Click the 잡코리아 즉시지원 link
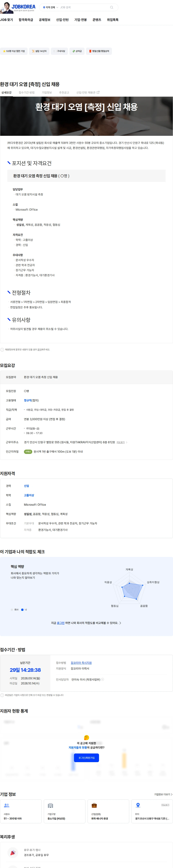Screen dimensions: 173x868 (x=81, y=663)
